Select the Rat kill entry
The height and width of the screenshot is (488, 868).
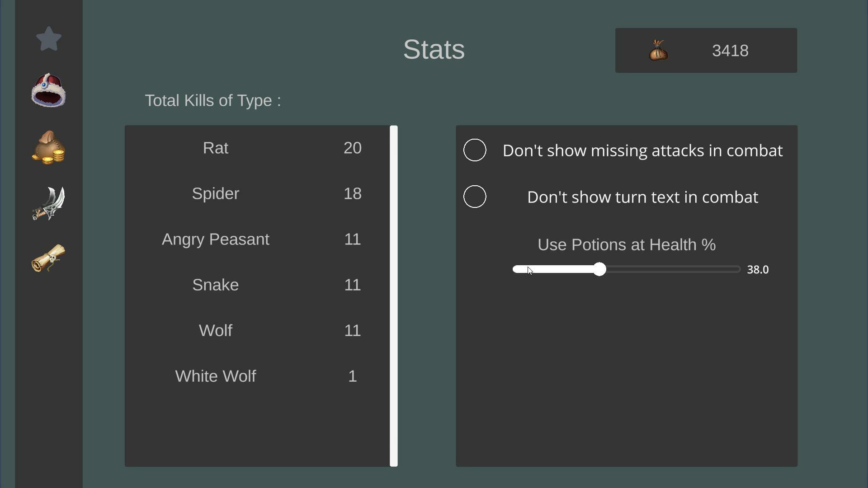tap(216, 148)
